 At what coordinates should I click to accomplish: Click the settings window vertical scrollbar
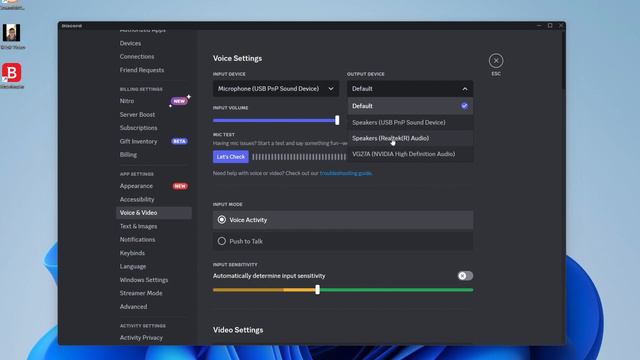564,60
